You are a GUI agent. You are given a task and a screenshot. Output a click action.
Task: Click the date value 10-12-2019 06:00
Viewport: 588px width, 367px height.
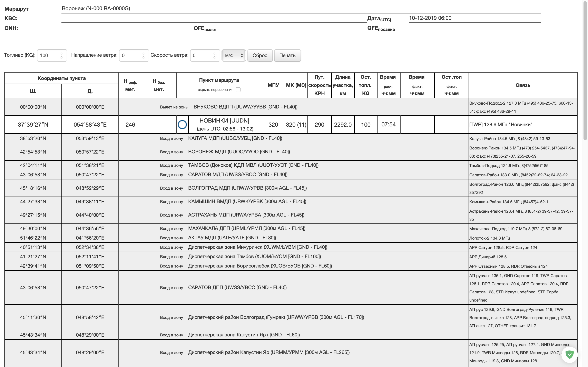coord(430,18)
